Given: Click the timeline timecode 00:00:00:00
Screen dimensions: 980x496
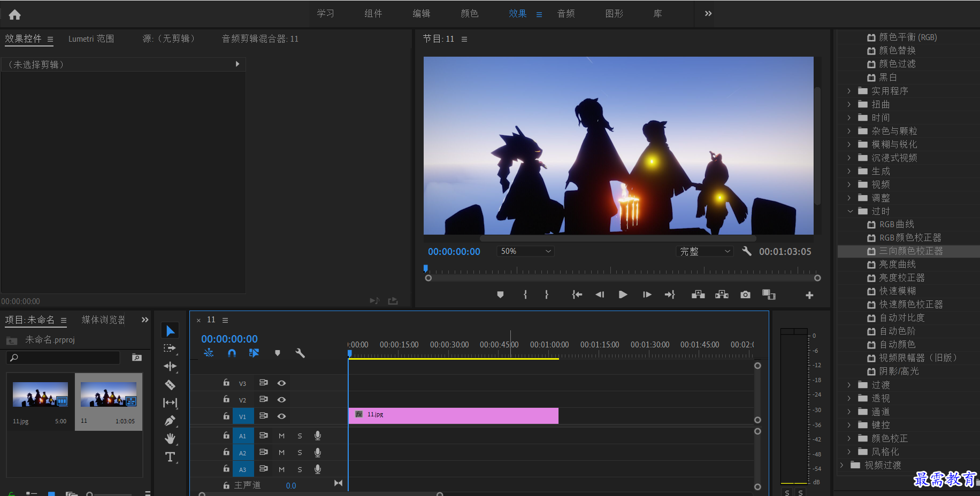Looking at the screenshot, I should (229, 339).
